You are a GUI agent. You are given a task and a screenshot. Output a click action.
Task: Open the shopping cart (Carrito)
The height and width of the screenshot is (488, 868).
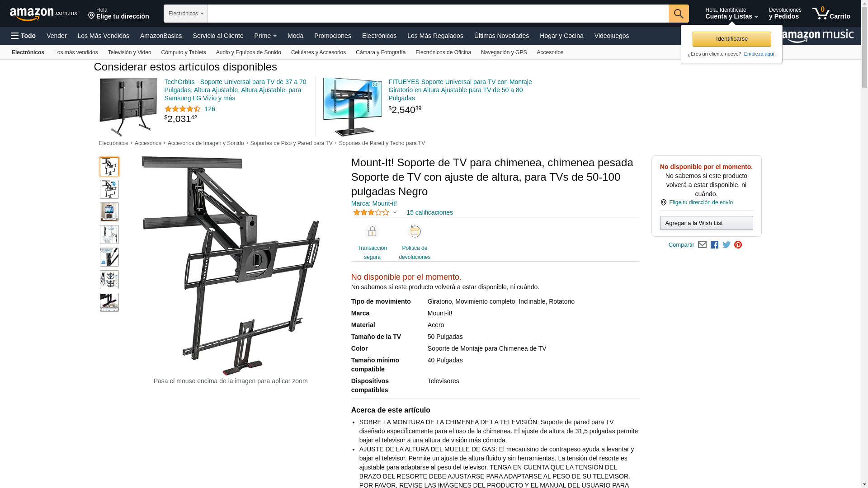831,14
